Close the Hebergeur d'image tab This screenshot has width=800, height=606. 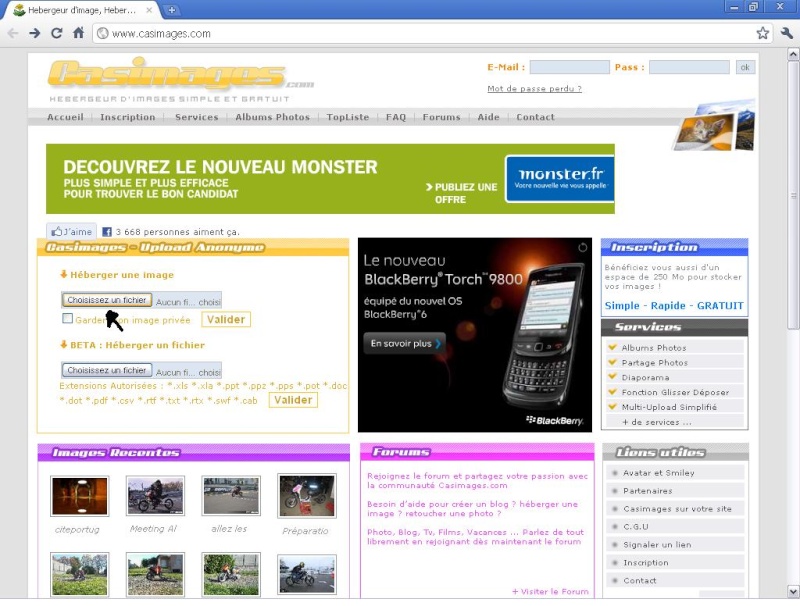pyautogui.click(x=149, y=10)
